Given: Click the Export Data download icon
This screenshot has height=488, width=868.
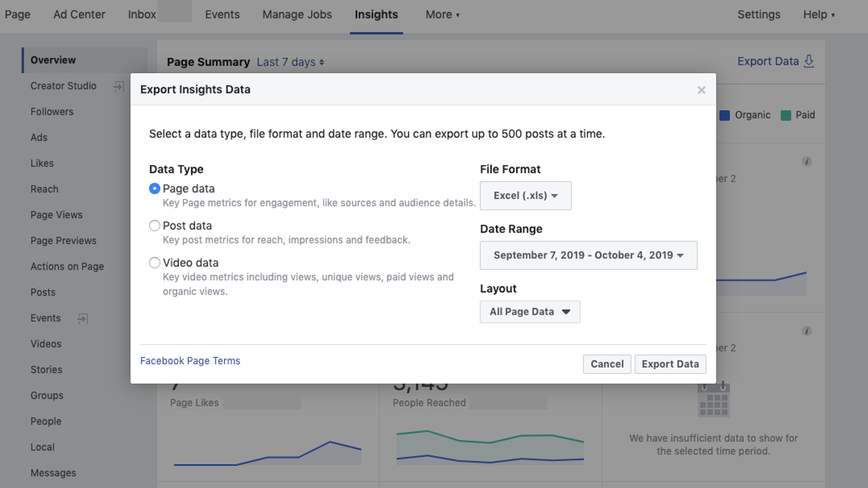Looking at the screenshot, I should coord(809,61).
